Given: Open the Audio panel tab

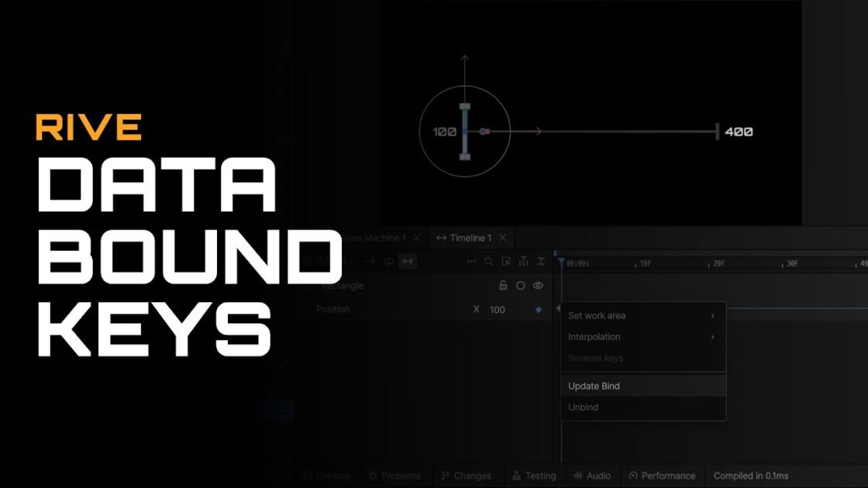Looking at the screenshot, I should [x=592, y=476].
